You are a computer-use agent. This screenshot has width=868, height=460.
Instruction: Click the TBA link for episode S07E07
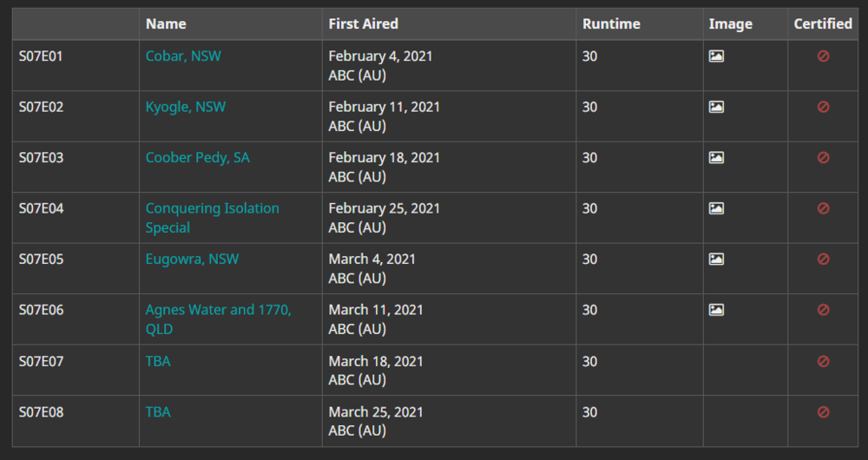[x=158, y=361]
